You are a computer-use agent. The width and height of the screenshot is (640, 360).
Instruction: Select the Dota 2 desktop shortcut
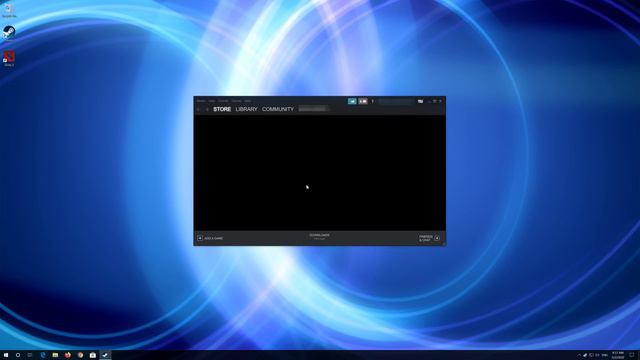click(9, 58)
